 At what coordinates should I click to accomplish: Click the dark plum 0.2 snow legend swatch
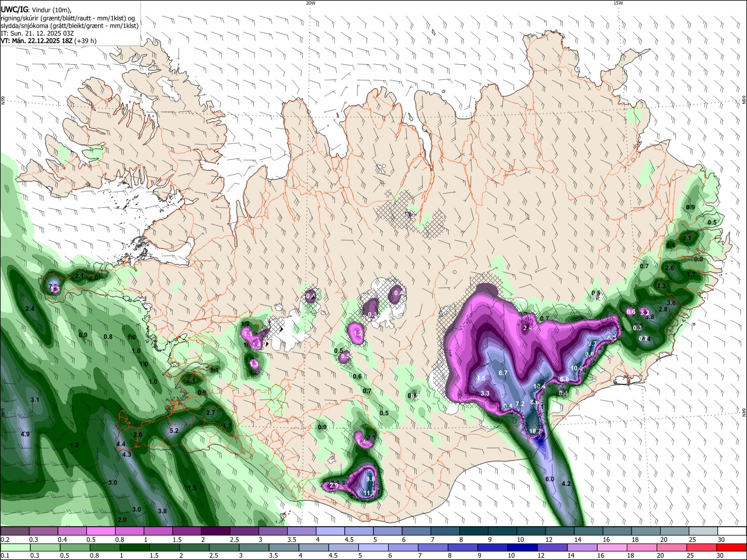(x=15, y=531)
